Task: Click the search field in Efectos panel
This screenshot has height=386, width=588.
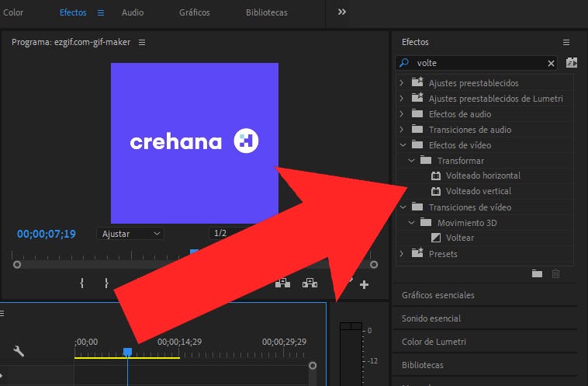Action: [x=479, y=63]
